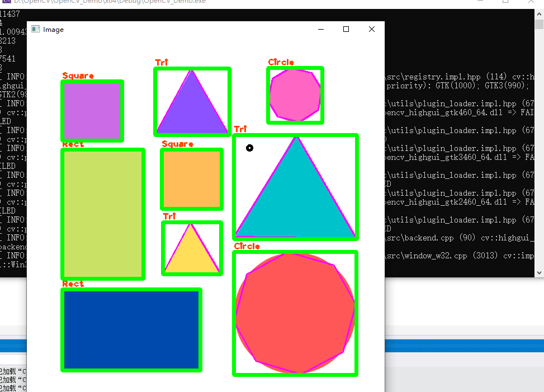Viewport: 544px width, 392px height.
Task: Click the console scrollbar down arrow
Action: point(539,273)
